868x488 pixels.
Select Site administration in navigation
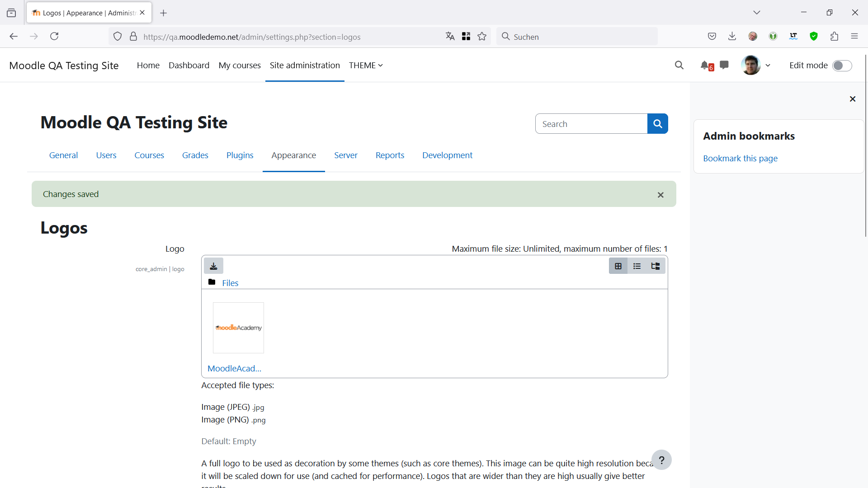305,65
